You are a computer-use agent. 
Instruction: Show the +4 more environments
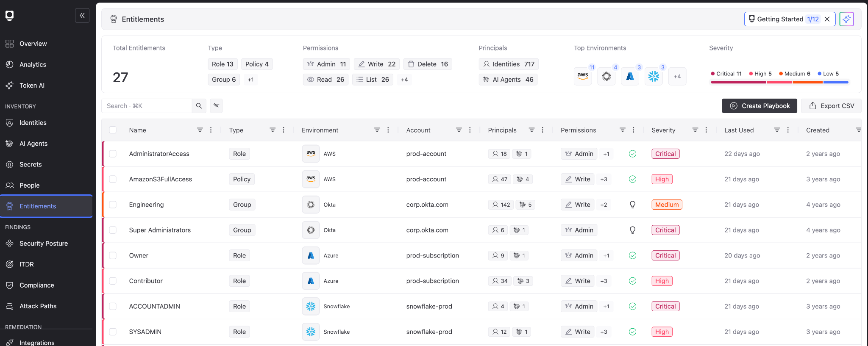(x=677, y=76)
